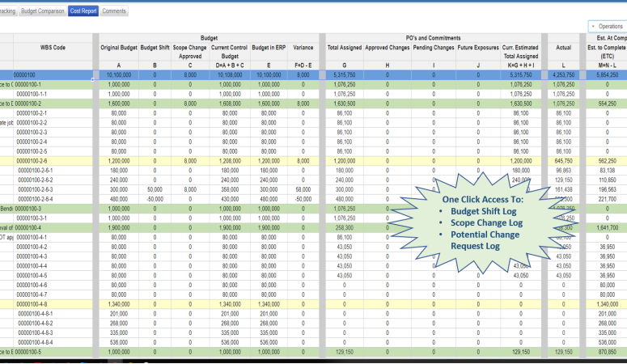627x364 pixels.
Task: Click the Total Assigned column header
Action: 345,48
